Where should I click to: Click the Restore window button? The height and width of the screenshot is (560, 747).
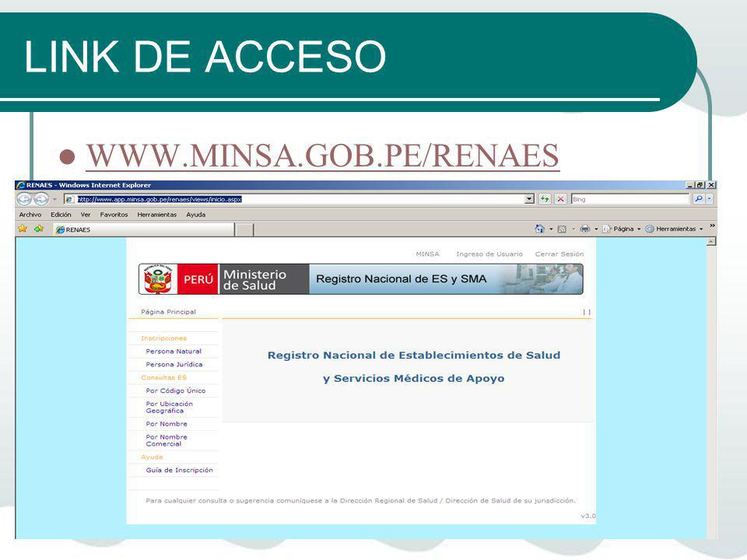point(700,185)
